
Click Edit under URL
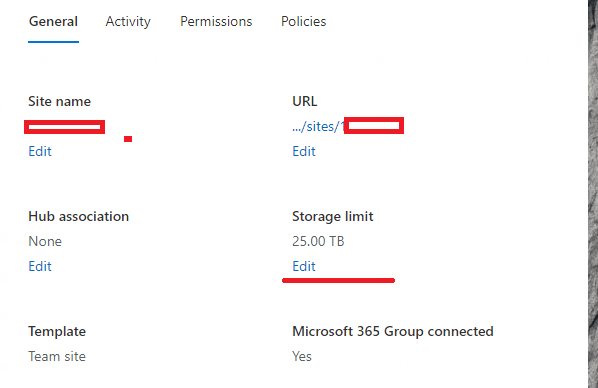click(304, 151)
